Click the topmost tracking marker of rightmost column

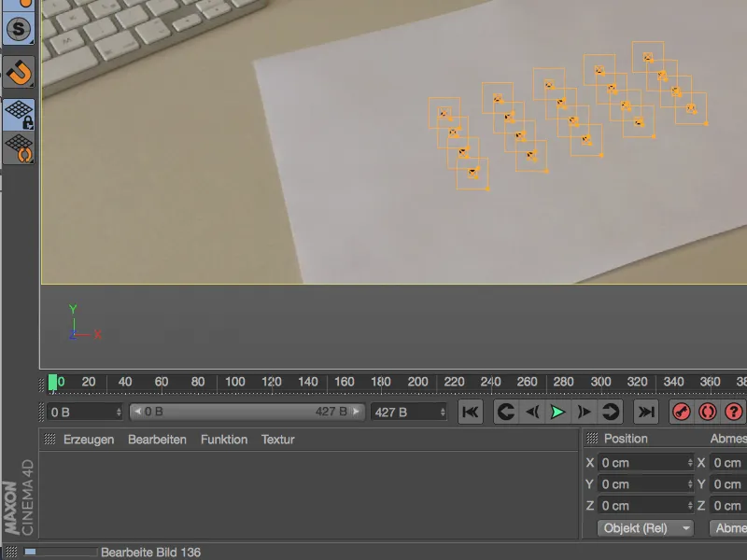click(x=647, y=57)
